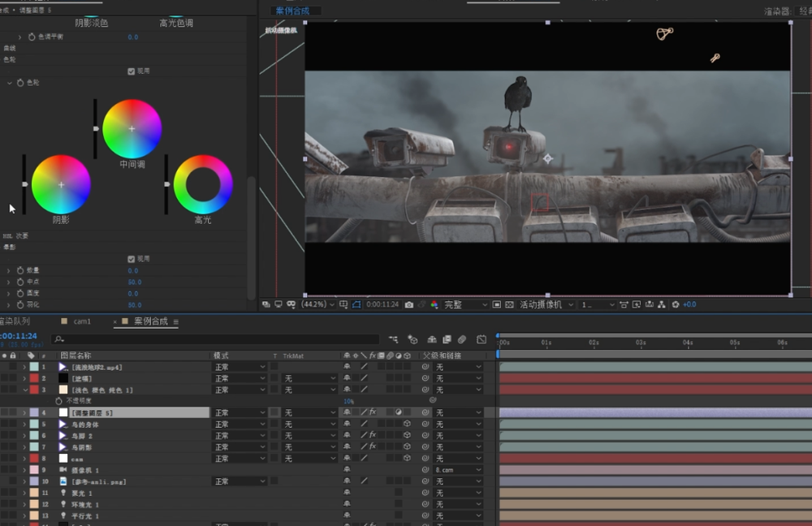This screenshot has height=526, width=812.
Task: Switch to the cam1 timeline tab
Action: pyautogui.click(x=82, y=321)
